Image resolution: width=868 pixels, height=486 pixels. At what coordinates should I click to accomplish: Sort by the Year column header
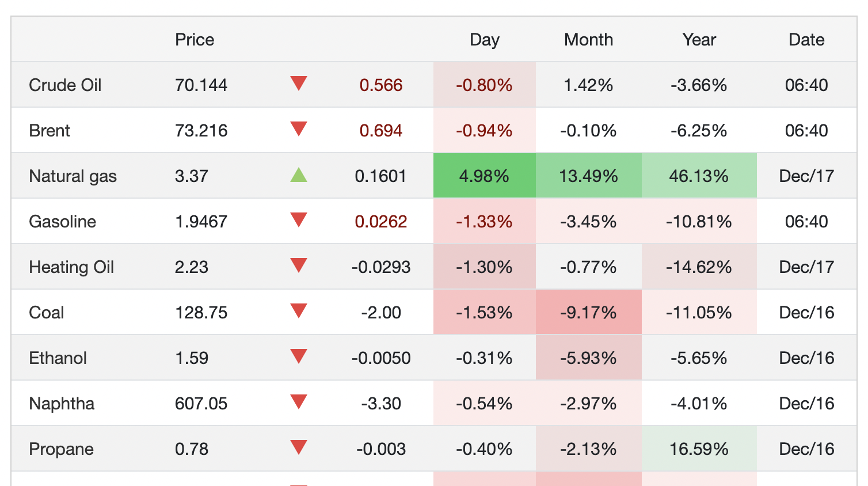point(699,40)
